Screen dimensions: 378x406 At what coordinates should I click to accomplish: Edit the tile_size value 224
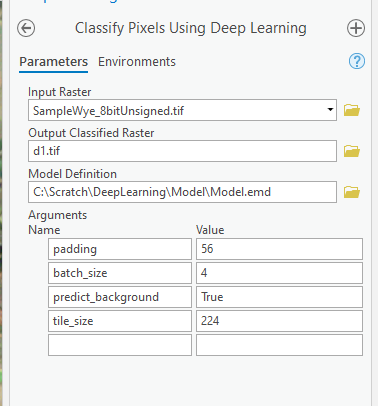[279, 321]
